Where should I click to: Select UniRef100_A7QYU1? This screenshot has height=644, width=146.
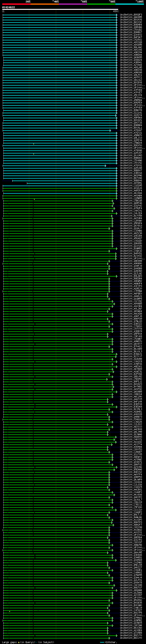tap(131, 165)
